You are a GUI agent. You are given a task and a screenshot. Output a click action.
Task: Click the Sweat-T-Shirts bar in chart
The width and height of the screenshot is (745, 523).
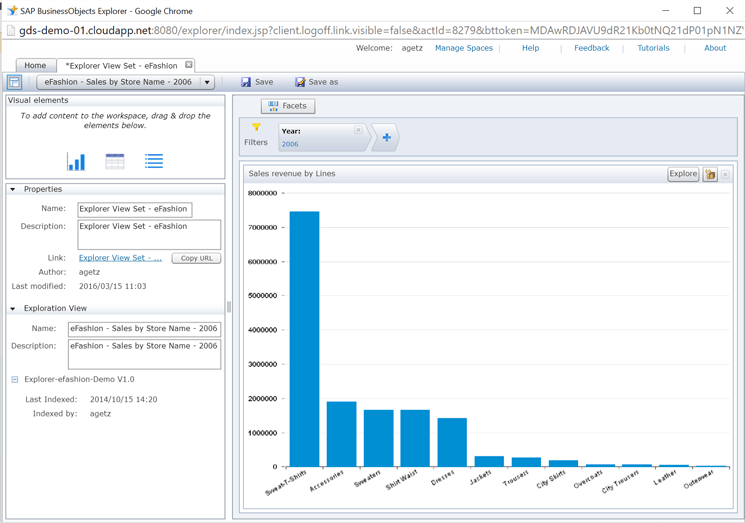pyautogui.click(x=304, y=339)
